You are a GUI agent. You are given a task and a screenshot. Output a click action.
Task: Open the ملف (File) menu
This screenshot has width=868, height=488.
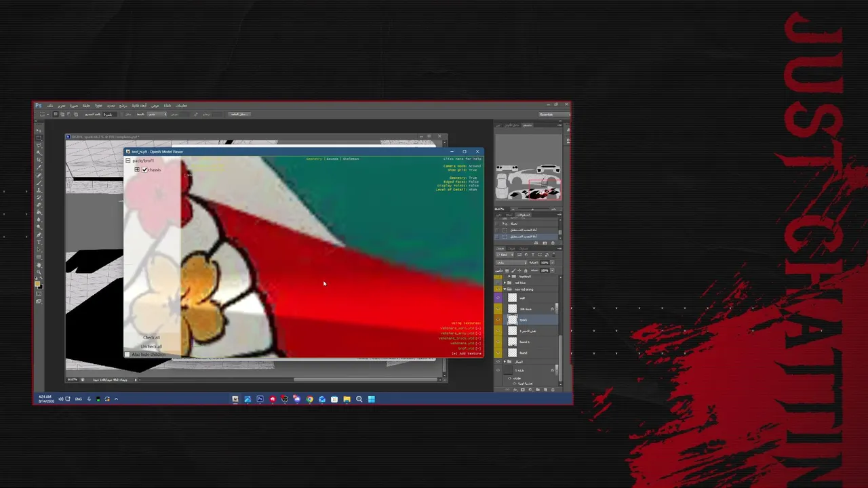coord(50,106)
